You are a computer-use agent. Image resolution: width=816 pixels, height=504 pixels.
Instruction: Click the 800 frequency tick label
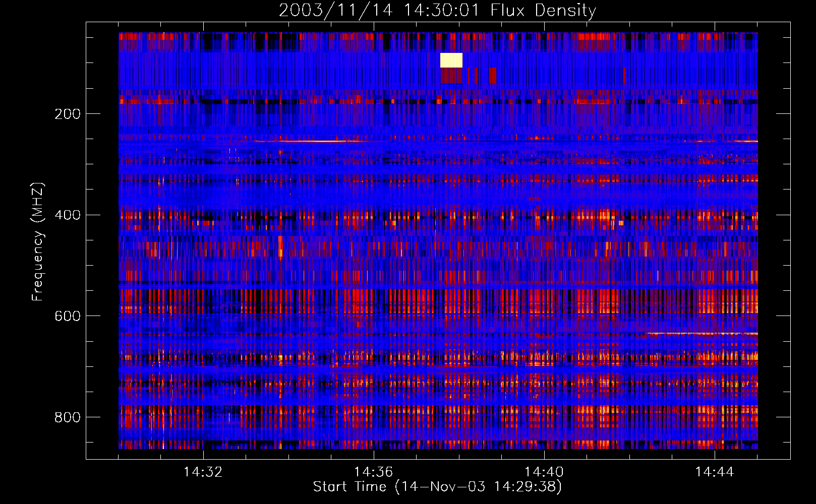pos(67,417)
